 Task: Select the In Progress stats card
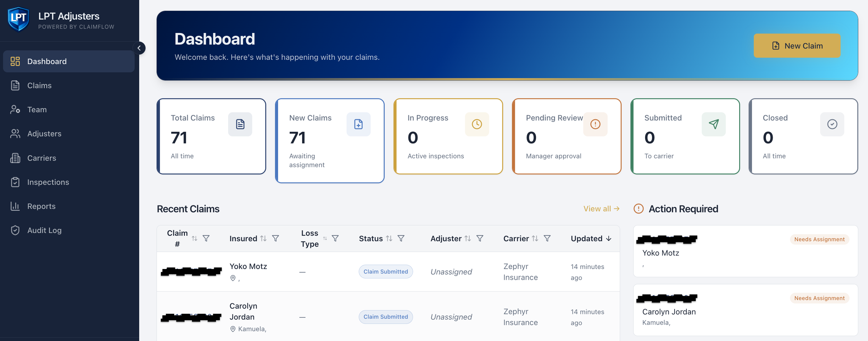pyautogui.click(x=448, y=136)
